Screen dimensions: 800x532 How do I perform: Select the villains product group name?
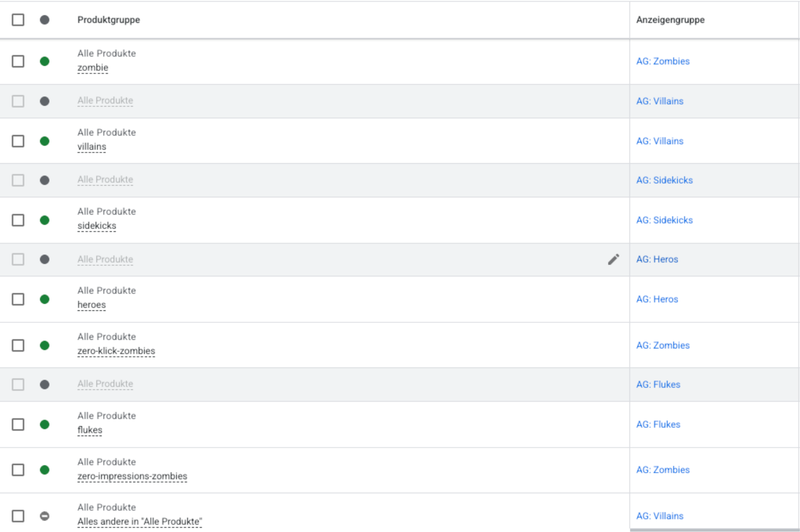(92, 147)
